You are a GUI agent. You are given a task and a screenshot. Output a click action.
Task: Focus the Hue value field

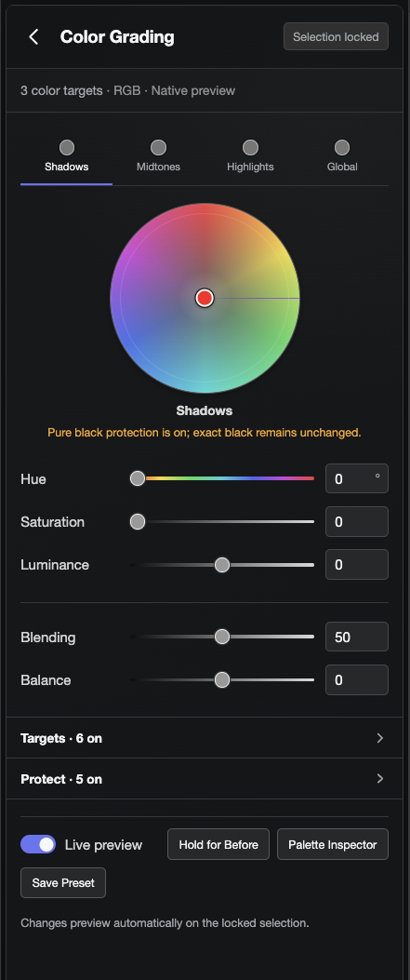point(357,478)
